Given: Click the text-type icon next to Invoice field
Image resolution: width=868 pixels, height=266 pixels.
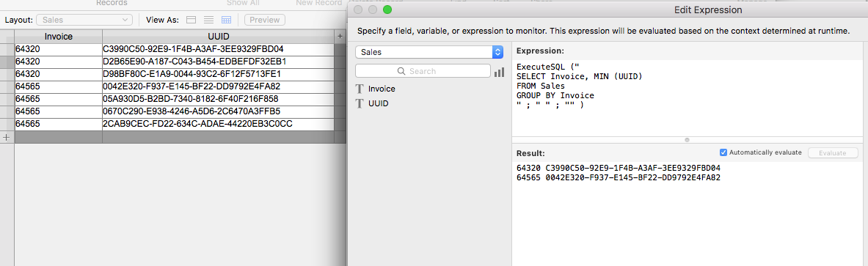Looking at the screenshot, I should point(360,89).
